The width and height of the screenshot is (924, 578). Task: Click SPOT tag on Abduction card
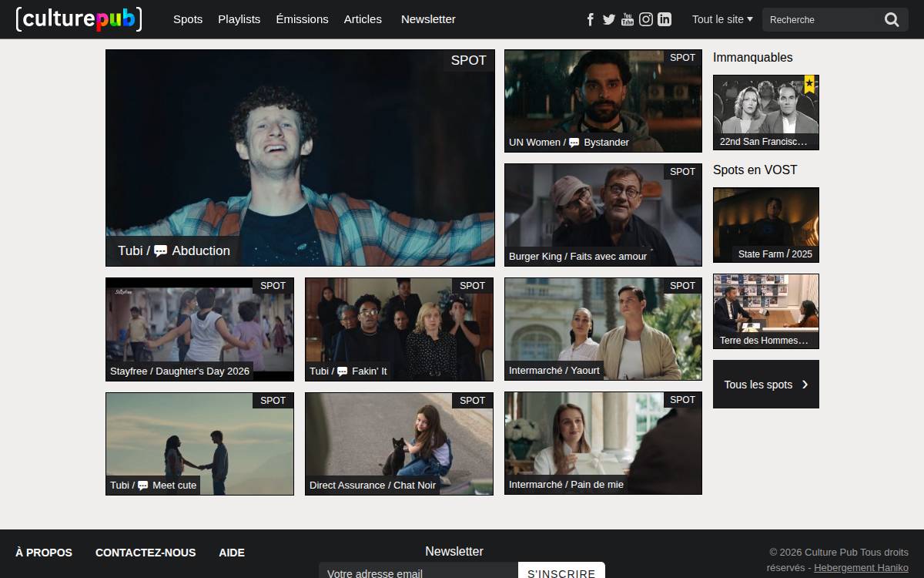tap(469, 60)
